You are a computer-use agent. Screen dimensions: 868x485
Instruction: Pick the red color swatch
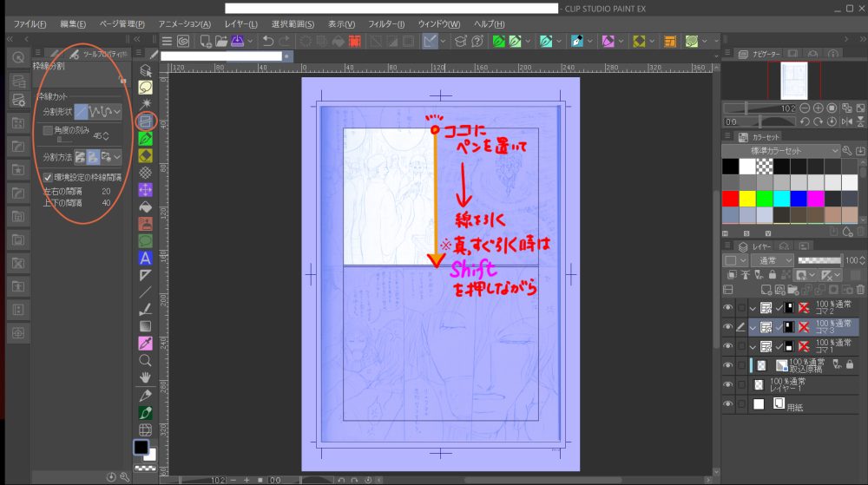click(x=730, y=199)
